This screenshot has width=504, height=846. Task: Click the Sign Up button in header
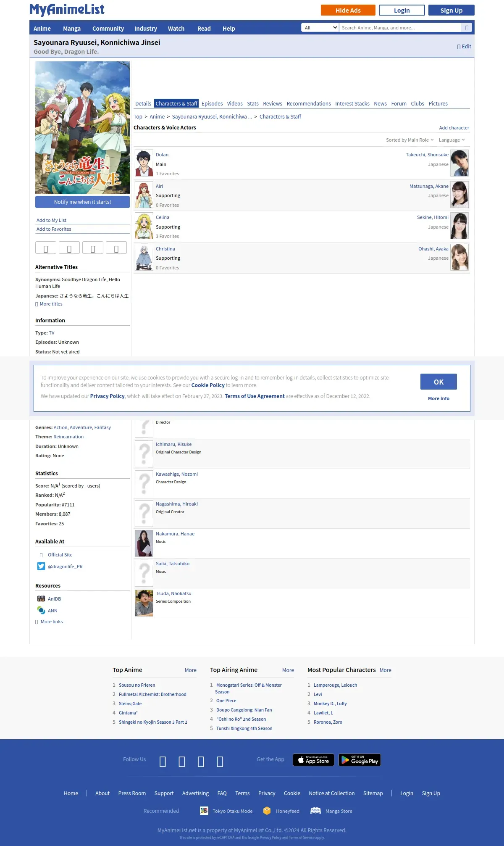point(451,10)
